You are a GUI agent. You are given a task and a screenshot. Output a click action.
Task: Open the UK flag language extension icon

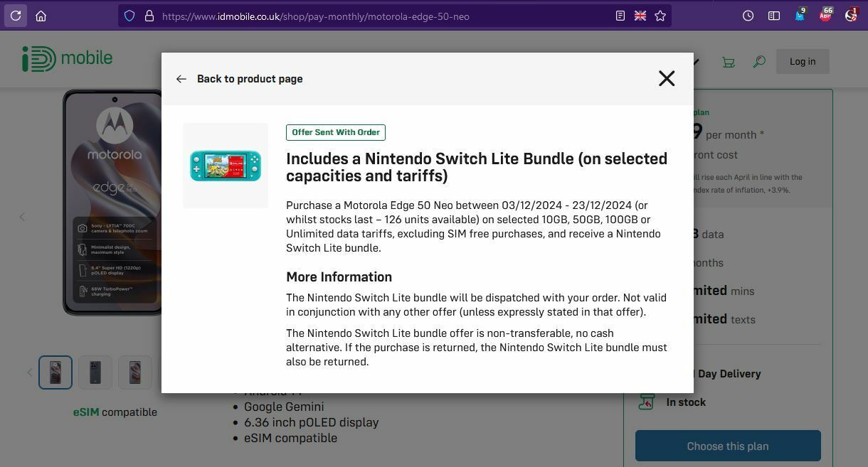640,16
